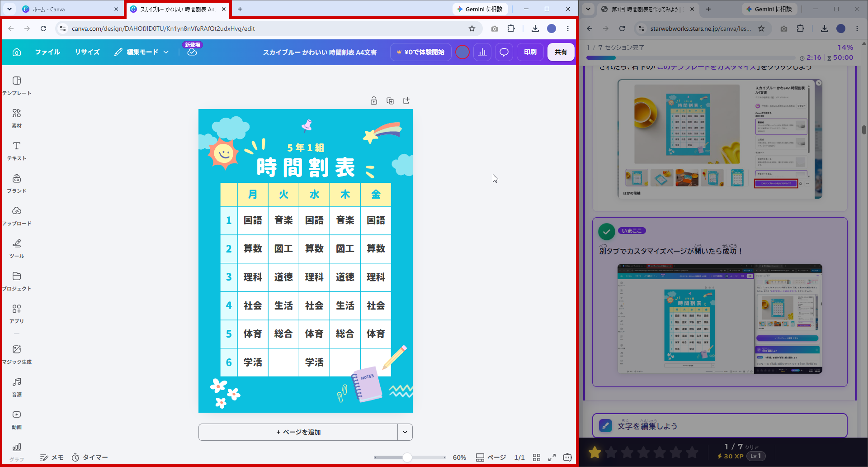Click the ページ pages button in the bottom bar
Viewport: 868px width, 467px height.
[491, 457]
